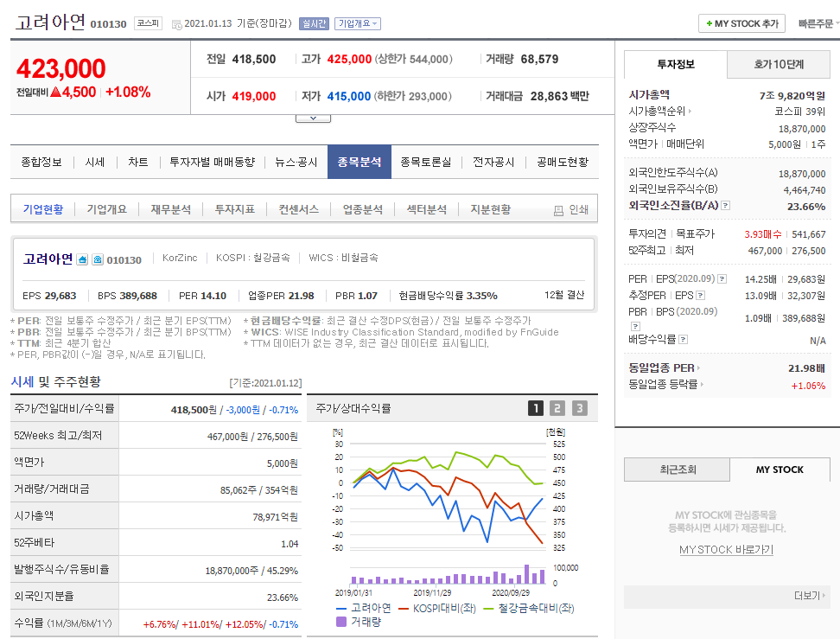The image size is (840, 639).
Task: Select the 업종분석 sub-tab
Action: coord(363,209)
